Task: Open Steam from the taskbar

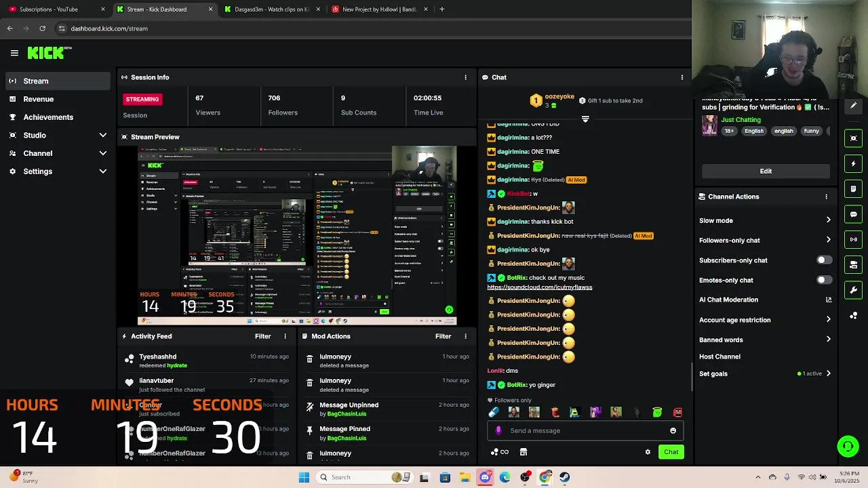Action: click(x=564, y=477)
